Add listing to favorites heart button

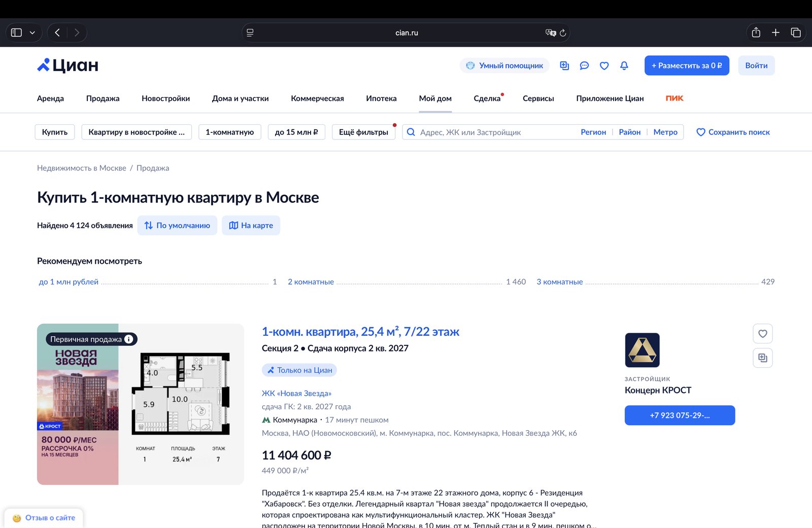(762, 334)
